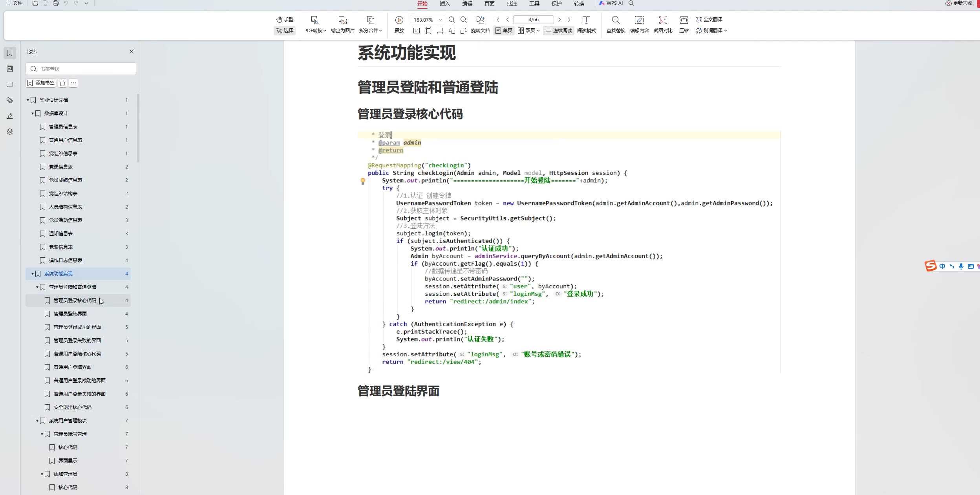Open the 批注 ribbon tab
The image size is (980, 495).
click(x=512, y=4)
